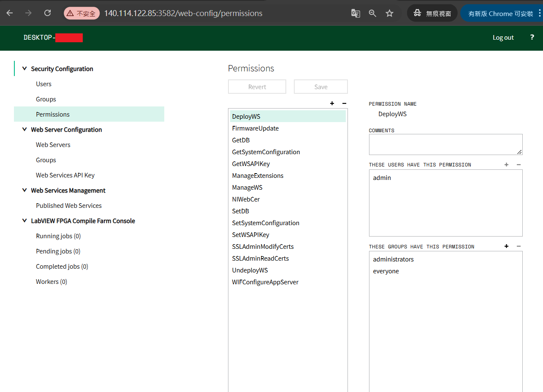Add a new permission to the list
The height and width of the screenshot is (392, 543).
tap(332, 103)
